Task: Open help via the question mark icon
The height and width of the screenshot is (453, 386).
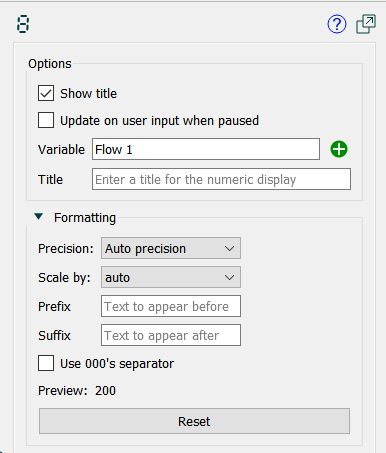Action: 337,24
